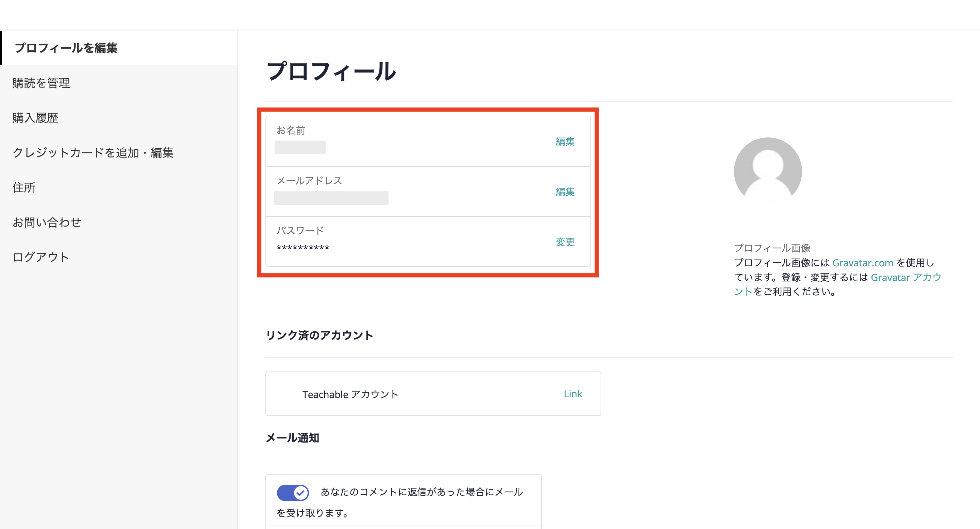The width and height of the screenshot is (980, 529).
Task: Open the Gravatar.com link
Action: 863,263
